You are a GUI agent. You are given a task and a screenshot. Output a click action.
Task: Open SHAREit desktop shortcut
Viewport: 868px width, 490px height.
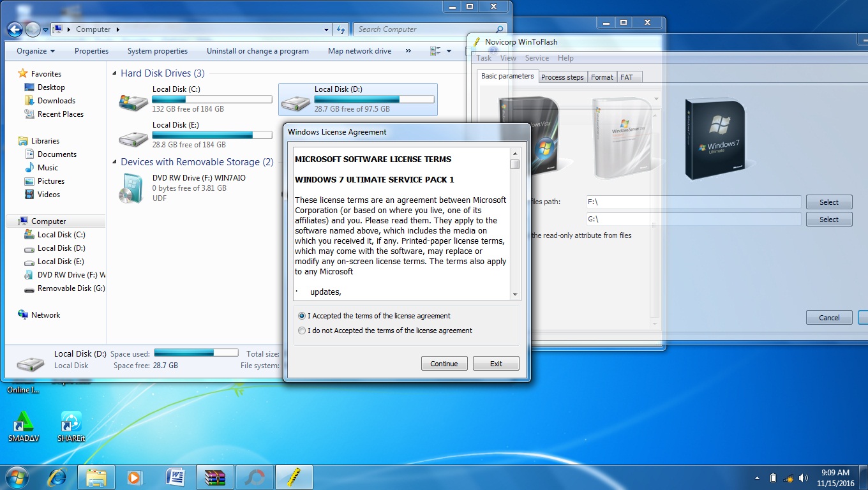[x=71, y=426]
